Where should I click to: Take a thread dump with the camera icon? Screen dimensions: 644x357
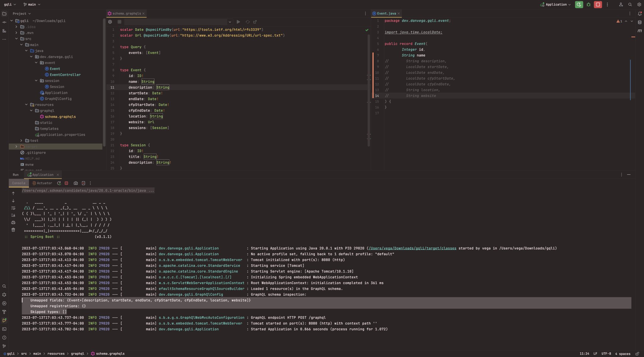75,183
